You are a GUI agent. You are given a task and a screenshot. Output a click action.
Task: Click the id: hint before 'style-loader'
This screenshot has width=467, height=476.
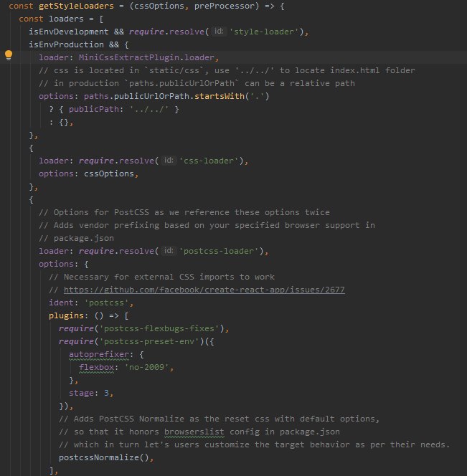(x=219, y=31)
